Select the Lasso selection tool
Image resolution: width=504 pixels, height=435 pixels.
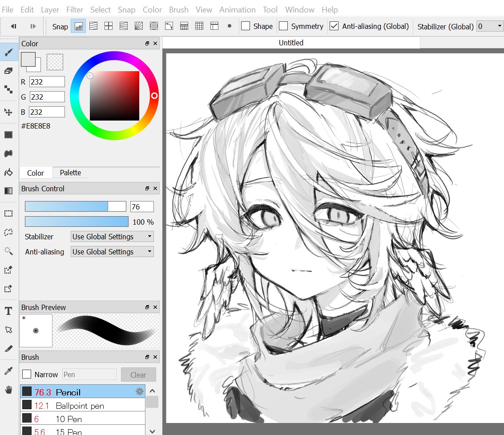(9, 232)
